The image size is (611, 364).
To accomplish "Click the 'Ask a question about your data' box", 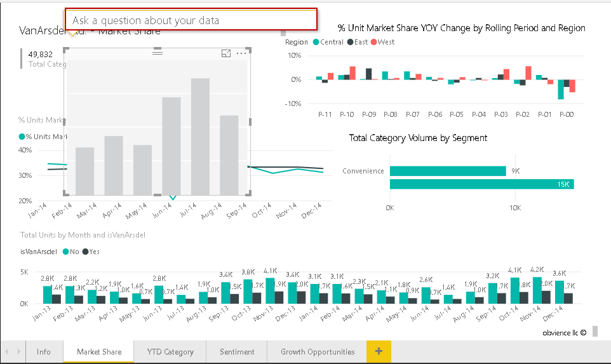I will (191, 20).
